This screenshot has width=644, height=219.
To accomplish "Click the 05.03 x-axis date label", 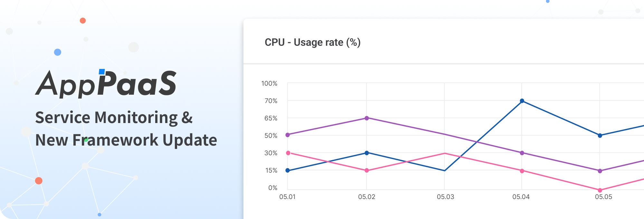I will (x=445, y=197).
